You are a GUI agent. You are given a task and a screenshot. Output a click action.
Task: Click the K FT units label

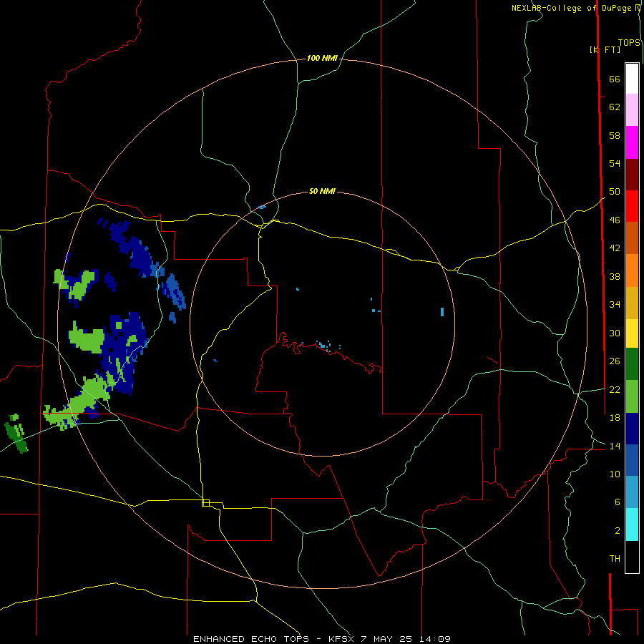(605, 49)
